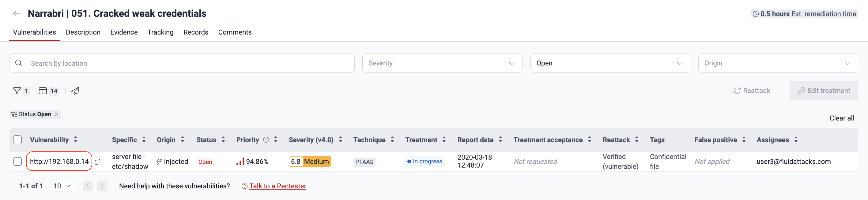Open the filters panel via the funnel icon
This screenshot has height=200, width=868.
[x=17, y=91]
